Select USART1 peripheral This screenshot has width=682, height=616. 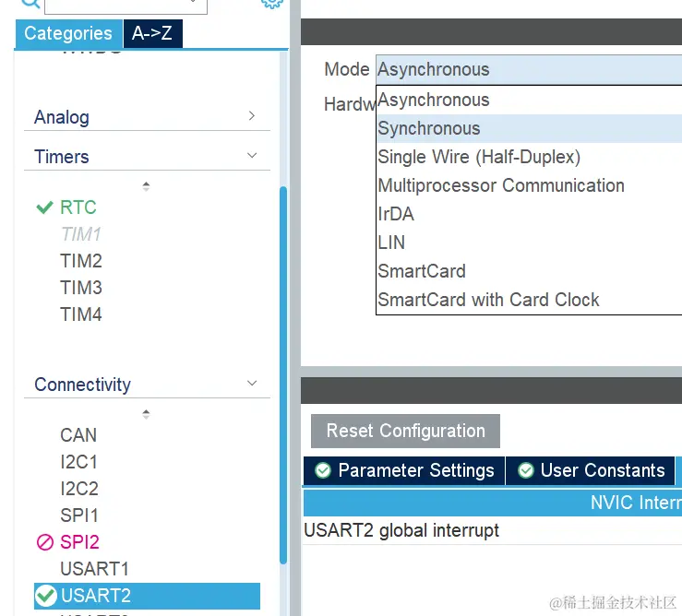point(95,569)
